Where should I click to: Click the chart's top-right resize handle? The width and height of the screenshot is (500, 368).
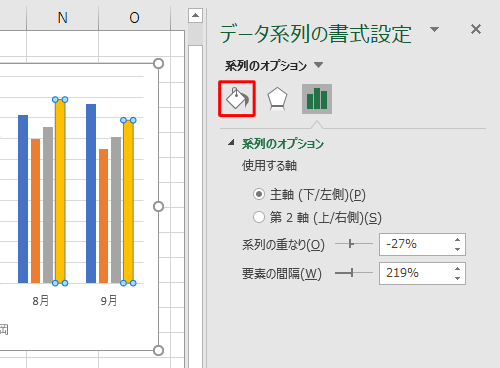[x=158, y=63]
